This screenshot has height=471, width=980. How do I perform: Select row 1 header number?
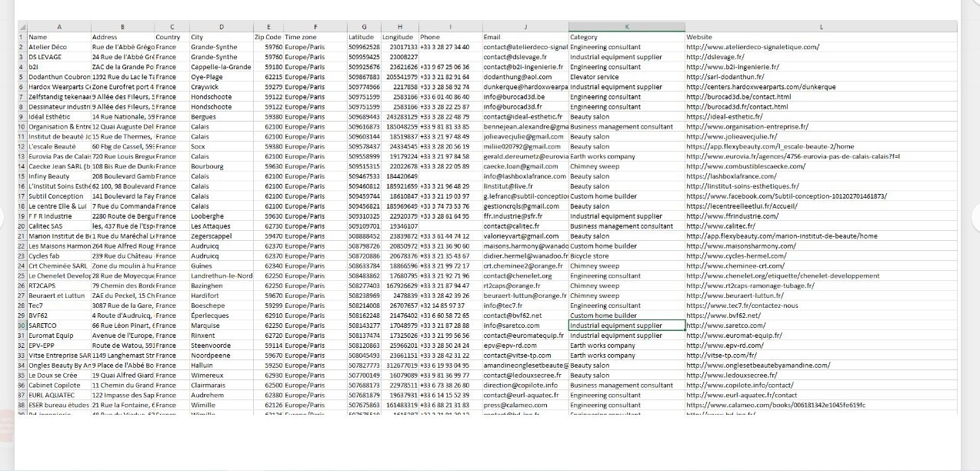point(22,37)
